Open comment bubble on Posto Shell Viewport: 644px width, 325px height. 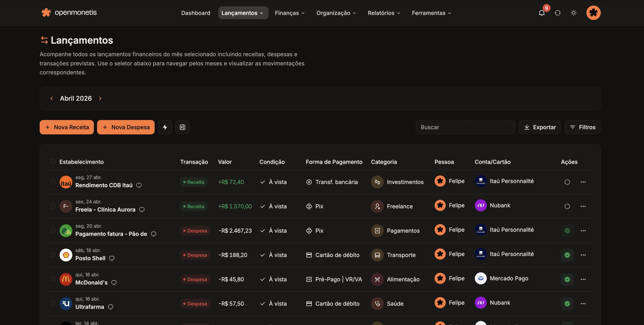[112, 258]
